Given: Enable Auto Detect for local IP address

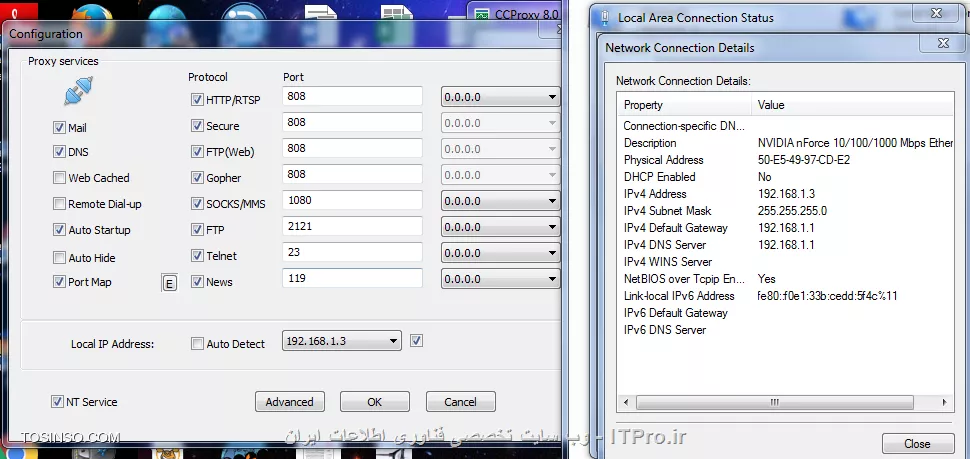Looking at the screenshot, I should (x=197, y=344).
